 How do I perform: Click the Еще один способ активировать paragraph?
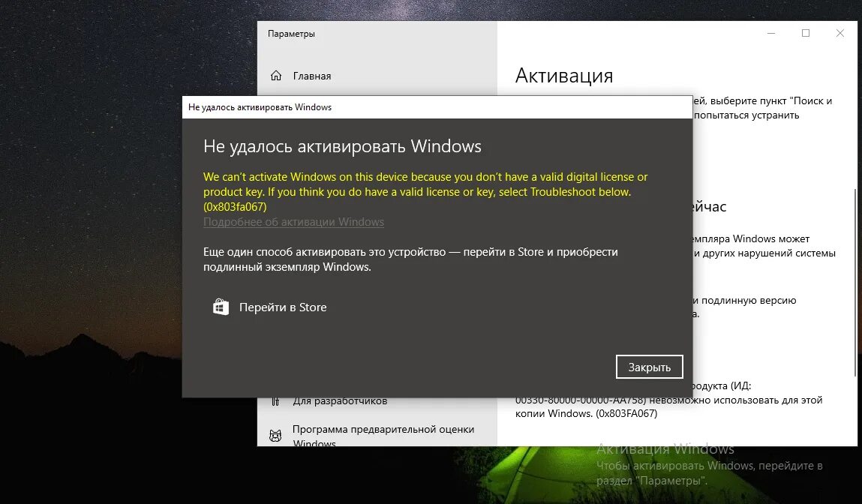tap(410, 259)
